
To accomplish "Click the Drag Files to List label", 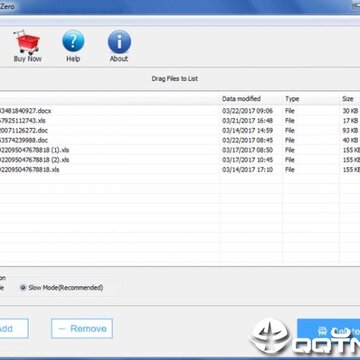I will click(x=175, y=79).
